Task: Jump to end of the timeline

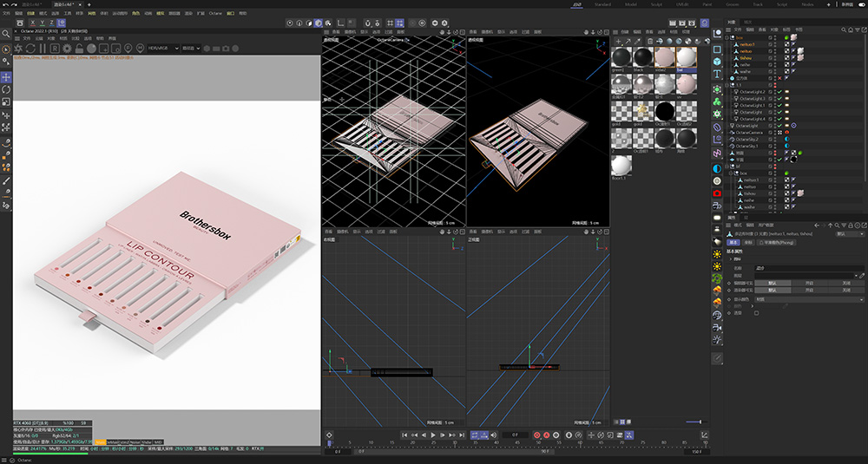Action: [462, 435]
